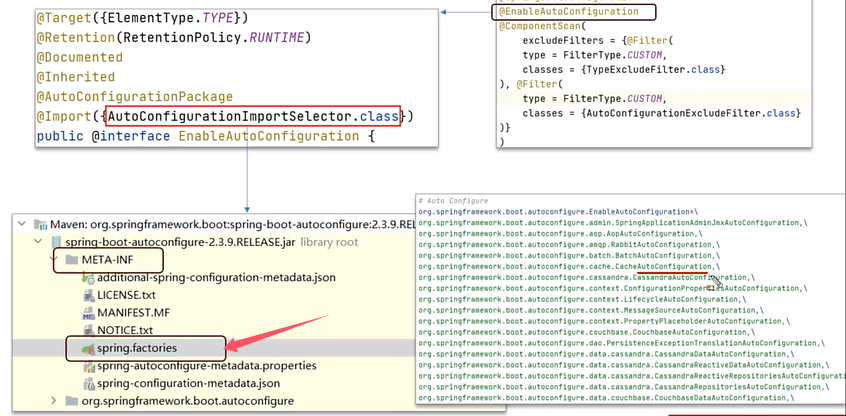Expand the org.springframework.boot.autoconfigure package folder
846x416 pixels.
(53, 401)
